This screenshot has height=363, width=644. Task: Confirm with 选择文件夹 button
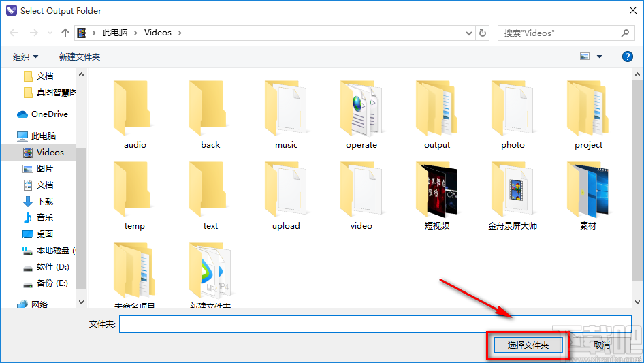528,345
